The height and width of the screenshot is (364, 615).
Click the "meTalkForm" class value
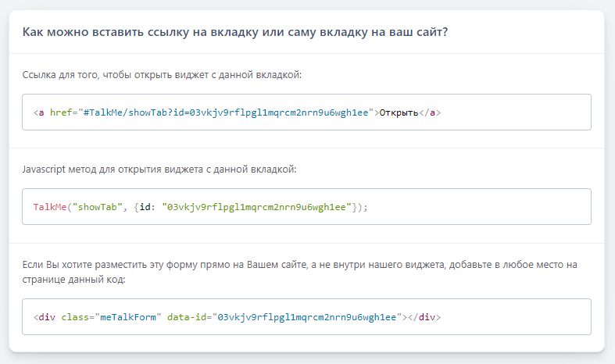point(128,317)
